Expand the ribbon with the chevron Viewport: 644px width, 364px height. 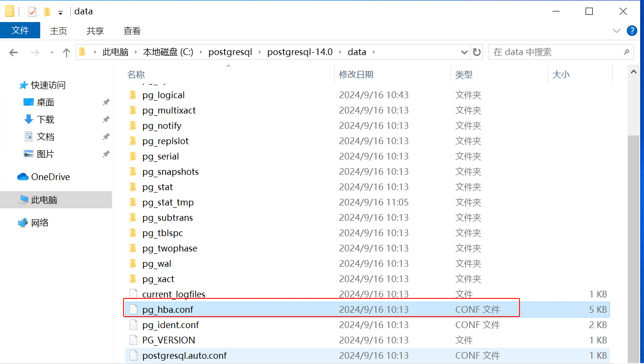[x=617, y=31]
